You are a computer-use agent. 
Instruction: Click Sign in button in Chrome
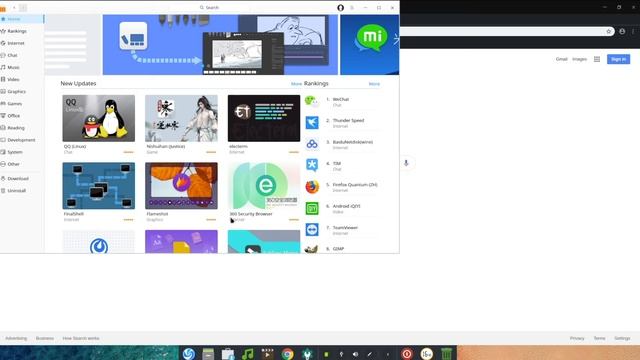[618, 59]
